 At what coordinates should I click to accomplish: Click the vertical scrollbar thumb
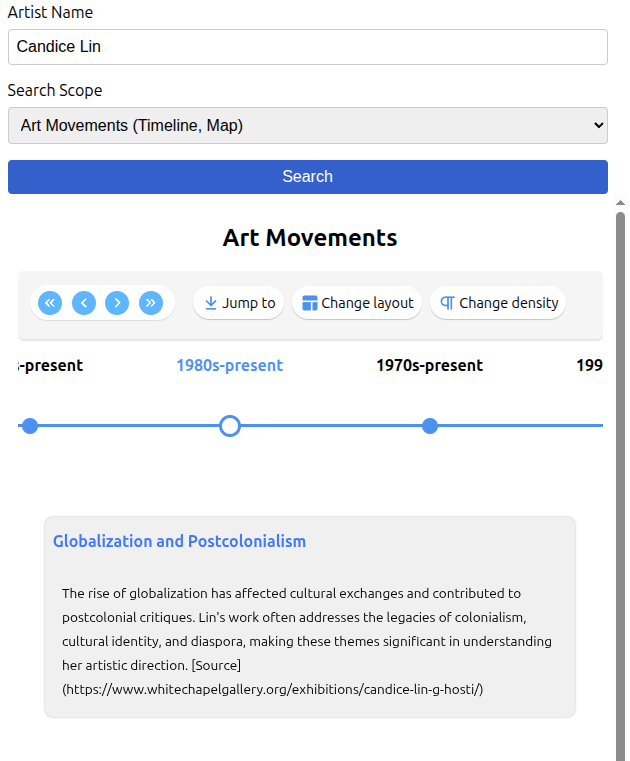click(x=620, y=480)
